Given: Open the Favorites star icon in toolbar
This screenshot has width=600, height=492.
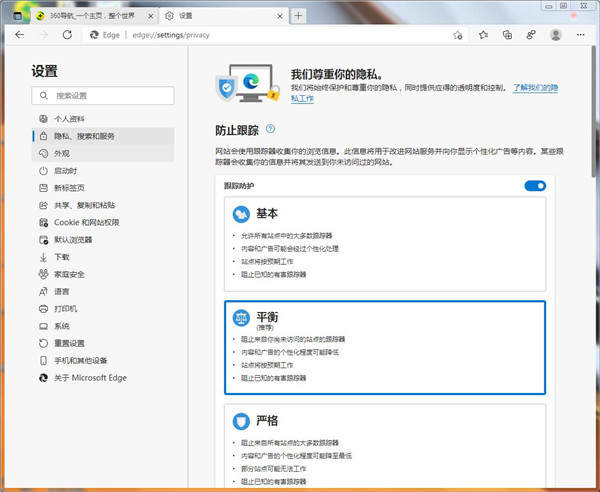Looking at the screenshot, I should pos(482,34).
